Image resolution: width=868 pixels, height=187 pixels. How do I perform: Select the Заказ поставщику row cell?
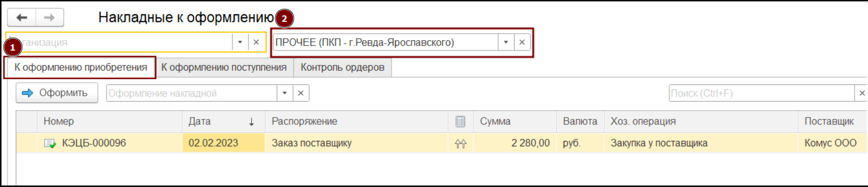coord(356,143)
